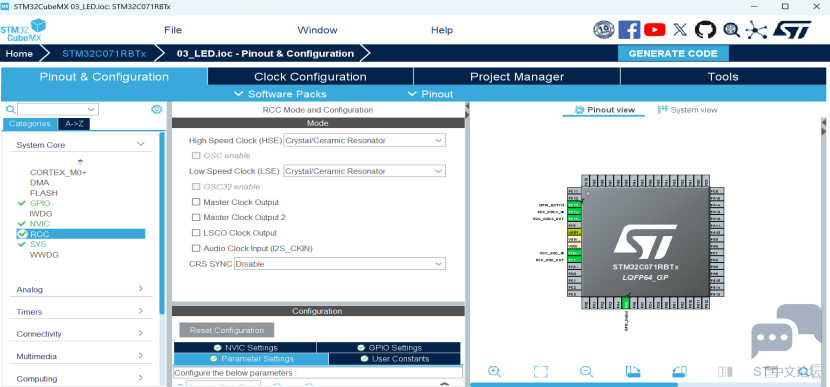This screenshot has width=830, height=387.
Task: Expand the Analog category
Action: point(140,289)
